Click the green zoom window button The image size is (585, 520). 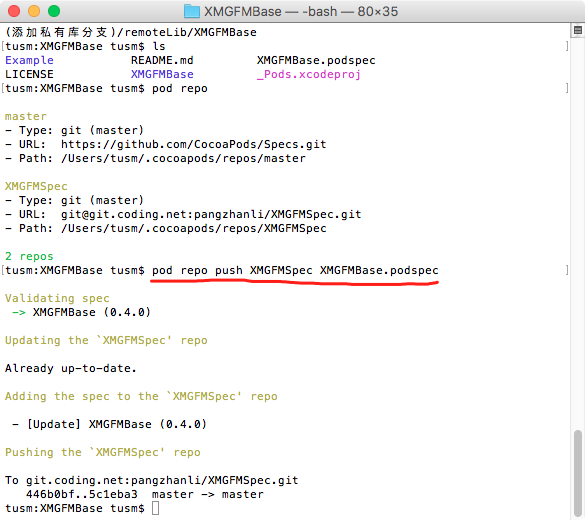pyautogui.click(x=54, y=11)
